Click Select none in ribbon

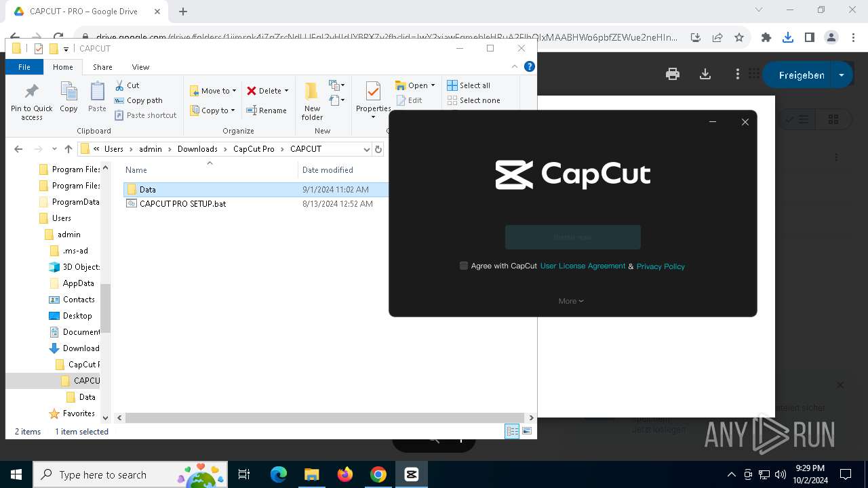pos(473,100)
